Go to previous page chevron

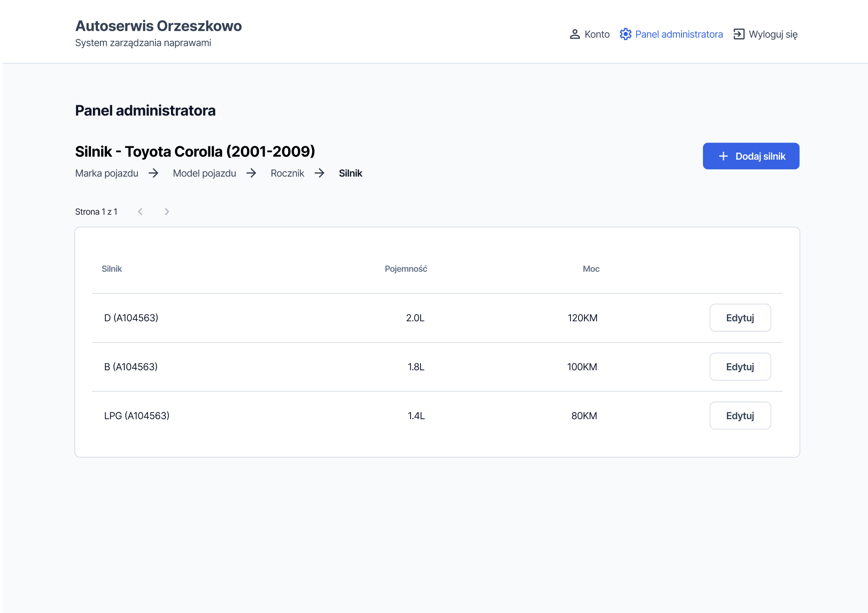pos(140,212)
